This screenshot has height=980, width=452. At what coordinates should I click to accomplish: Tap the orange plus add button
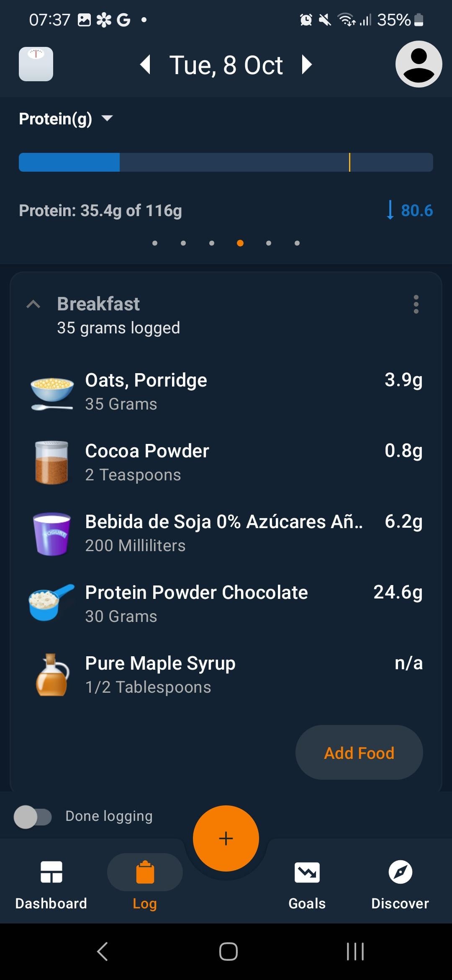click(x=226, y=838)
